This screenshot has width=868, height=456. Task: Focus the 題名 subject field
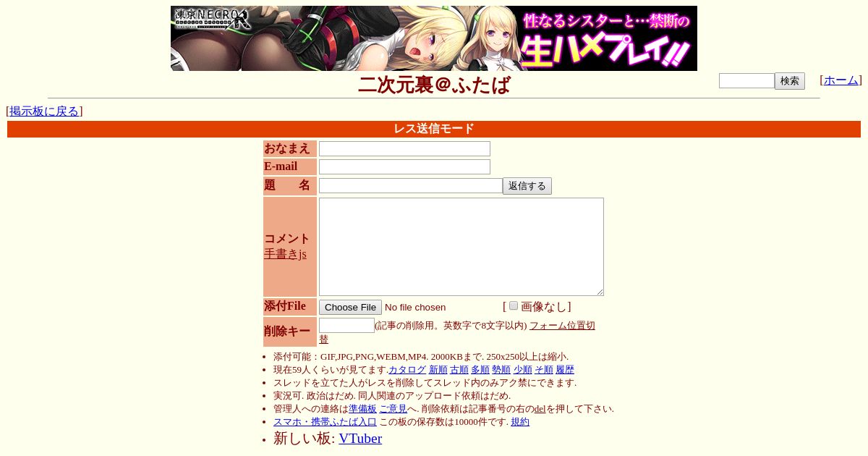pyautogui.click(x=411, y=185)
